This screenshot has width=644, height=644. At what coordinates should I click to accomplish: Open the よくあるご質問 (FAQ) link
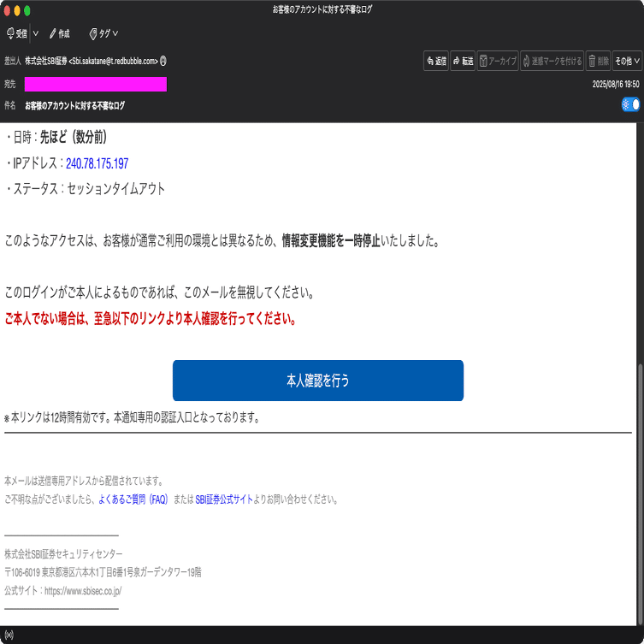[x=133, y=499]
